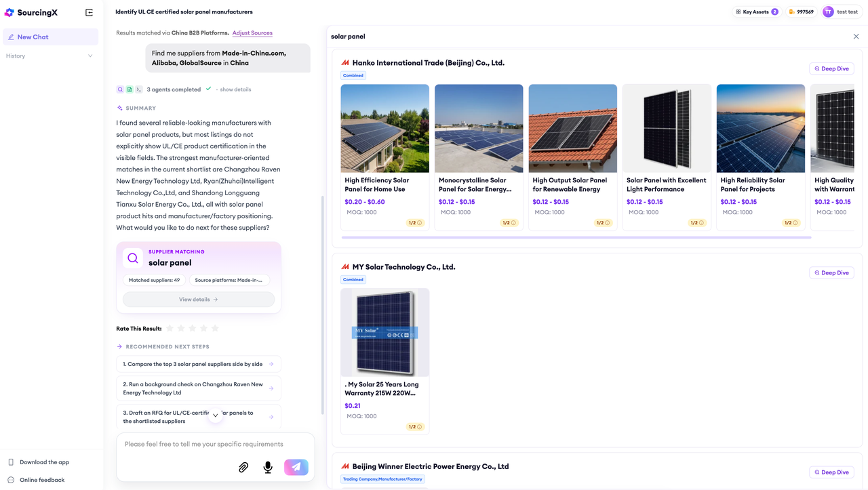Image resolution: width=868 pixels, height=490 pixels.
Task: Open MY Solar Technology Co. company name
Action: click(x=403, y=267)
